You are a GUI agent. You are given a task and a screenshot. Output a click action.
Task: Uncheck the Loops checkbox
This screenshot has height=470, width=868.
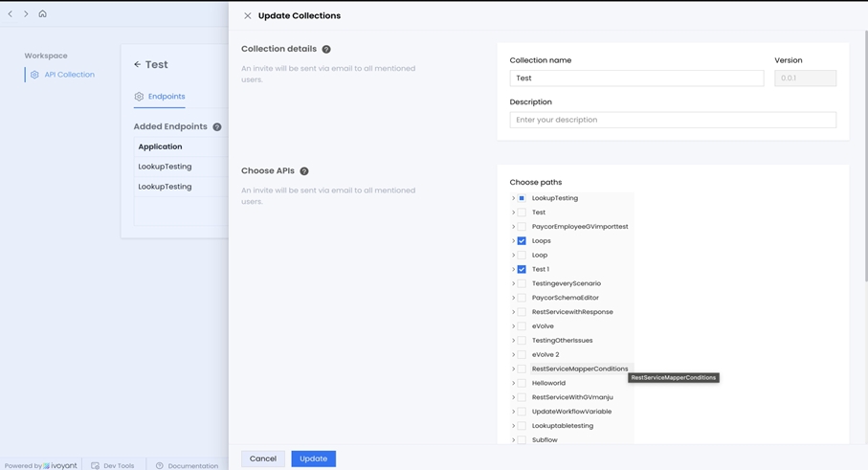(522, 241)
